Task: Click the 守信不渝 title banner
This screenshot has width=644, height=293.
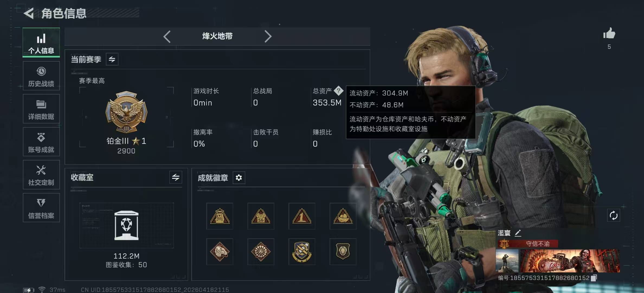Action: coord(528,244)
